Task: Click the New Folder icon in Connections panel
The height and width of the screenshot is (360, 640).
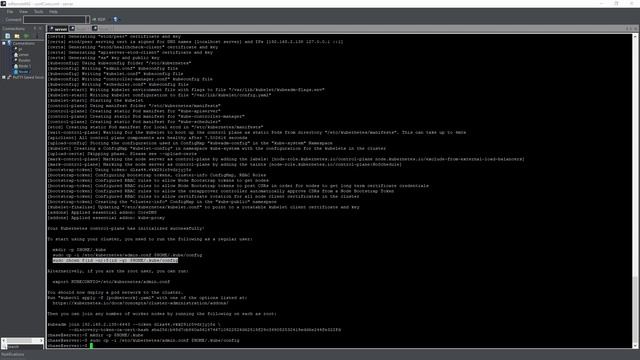Action: coord(17,36)
